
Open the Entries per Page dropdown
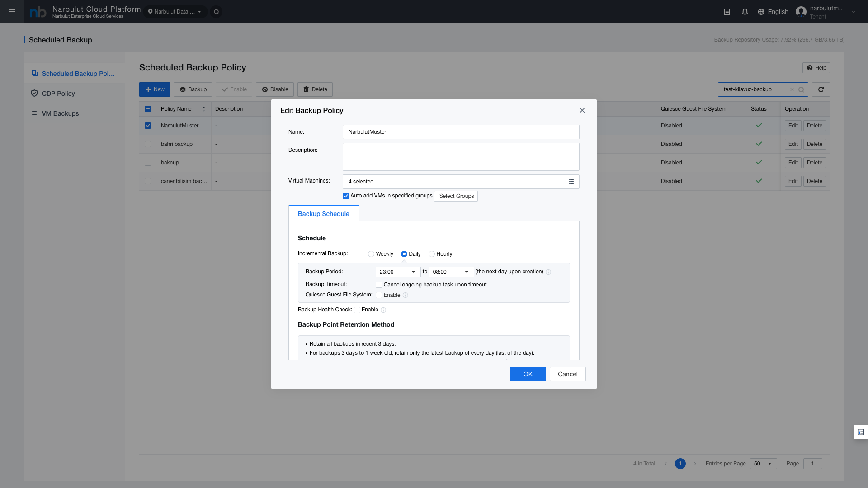click(x=763, y=464)
